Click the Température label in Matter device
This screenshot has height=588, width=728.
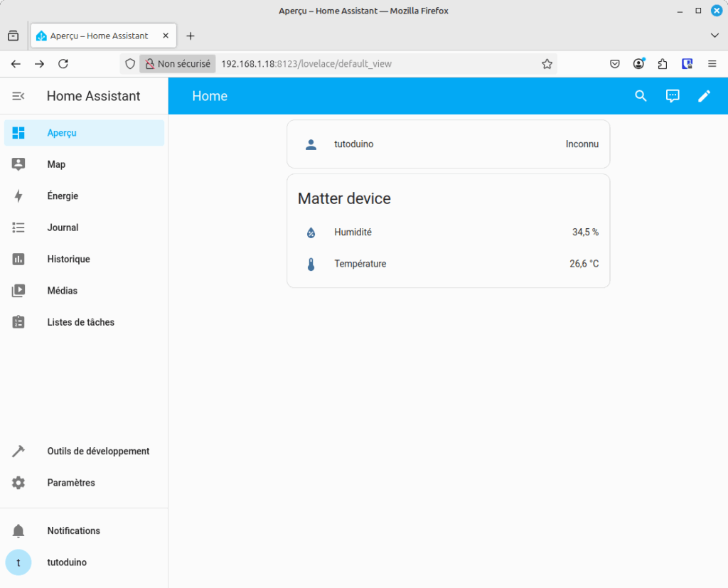pos(360,264)
